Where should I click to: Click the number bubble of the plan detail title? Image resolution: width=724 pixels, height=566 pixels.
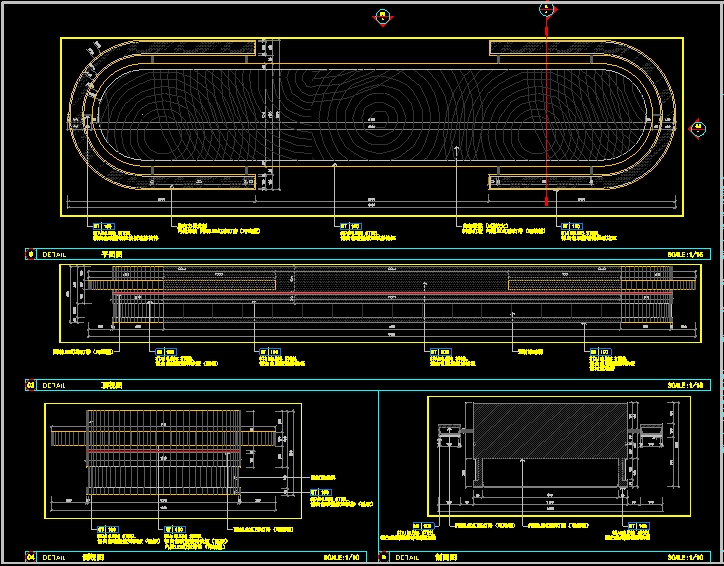point(29,255)
